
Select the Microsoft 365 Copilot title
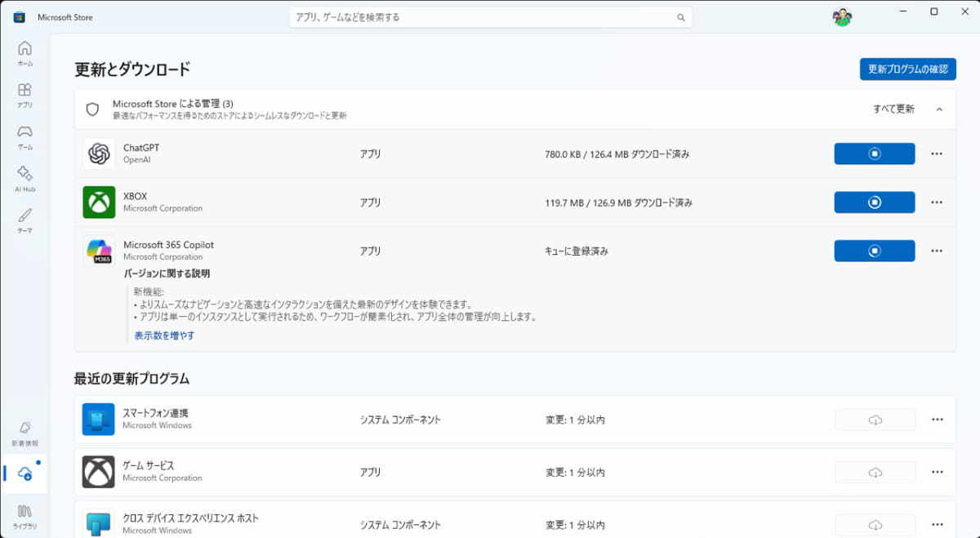[x=168, y=245]
